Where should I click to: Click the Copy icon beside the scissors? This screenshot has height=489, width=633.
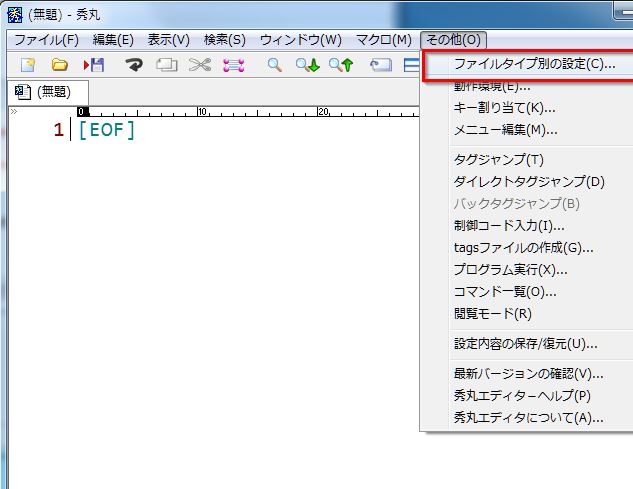166,66
